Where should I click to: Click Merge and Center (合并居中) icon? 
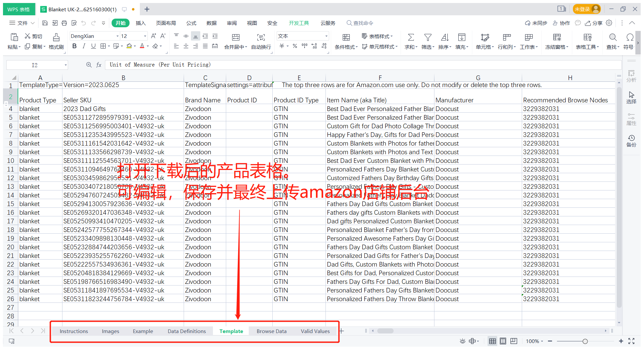(236, 37)
